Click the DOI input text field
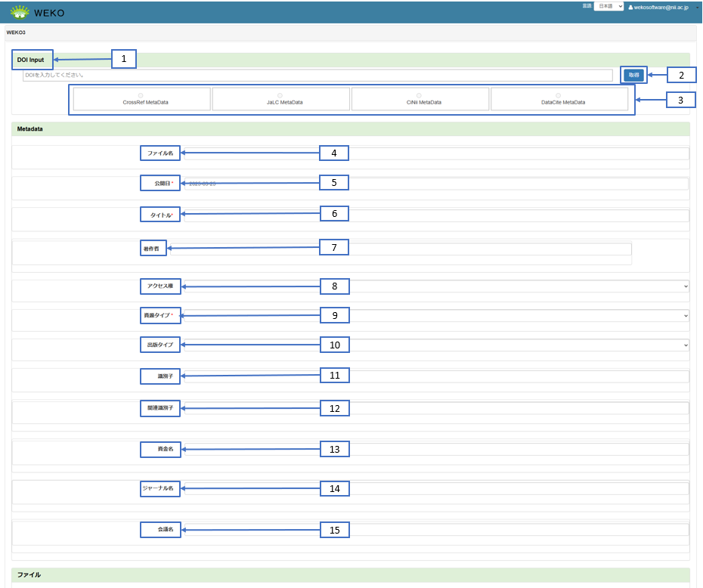The height and width of the screenshot is (588, 703). click(317, 76)
